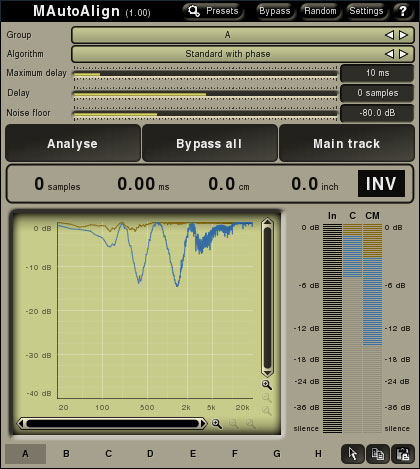Toggle the Bypass button in the title bar
This screenshot has height=469, width=420.
[275, 11]
